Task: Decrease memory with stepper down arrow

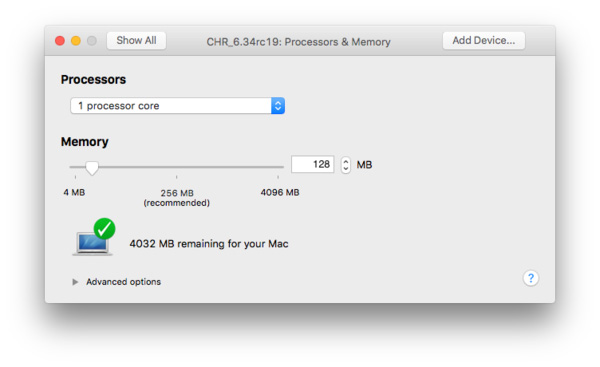Action: (x=346, y=169)
